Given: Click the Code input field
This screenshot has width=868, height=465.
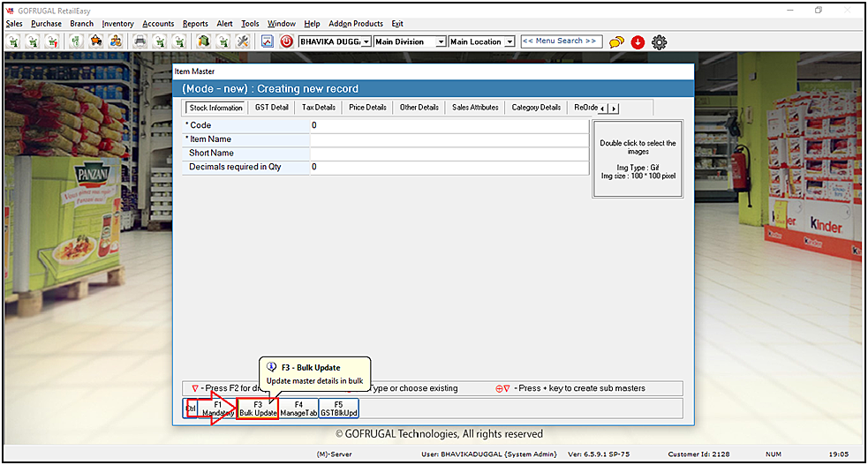Looking at the screenshot, I should [449, 125].
